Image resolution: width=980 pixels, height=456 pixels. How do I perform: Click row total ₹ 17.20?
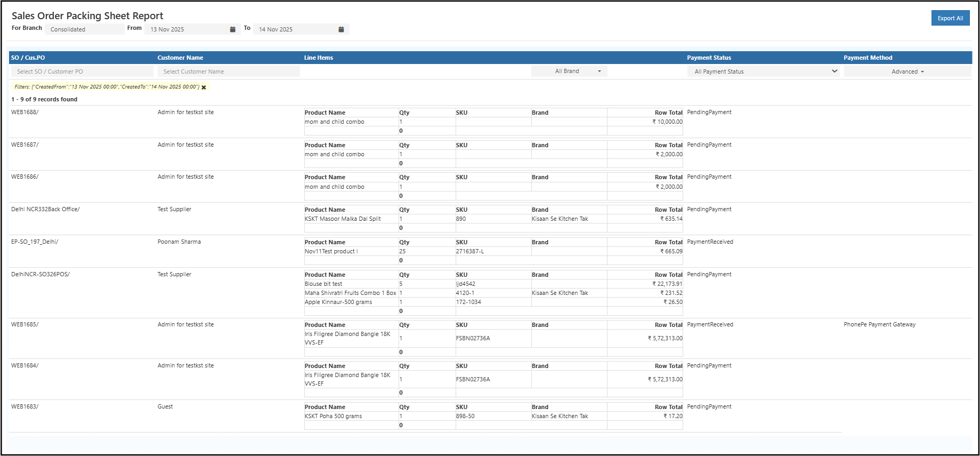pyautogui.click(x=673, y=416)
